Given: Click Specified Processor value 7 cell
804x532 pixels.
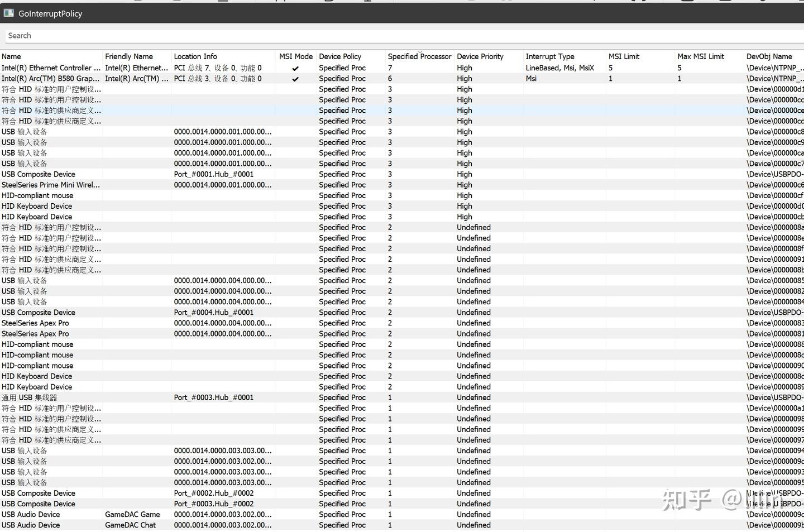Looking at the screenshot, I should point(390,68).
